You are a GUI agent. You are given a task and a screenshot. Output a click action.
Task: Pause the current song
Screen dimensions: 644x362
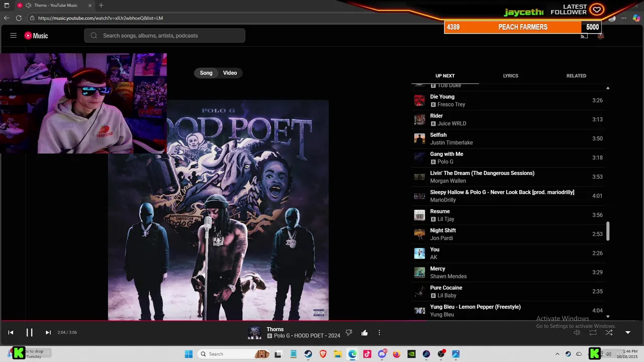point(29,332)
